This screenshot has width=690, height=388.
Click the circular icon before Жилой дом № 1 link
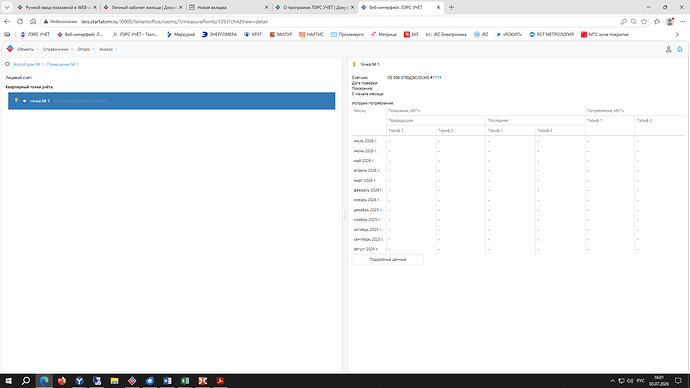point(7,64)
